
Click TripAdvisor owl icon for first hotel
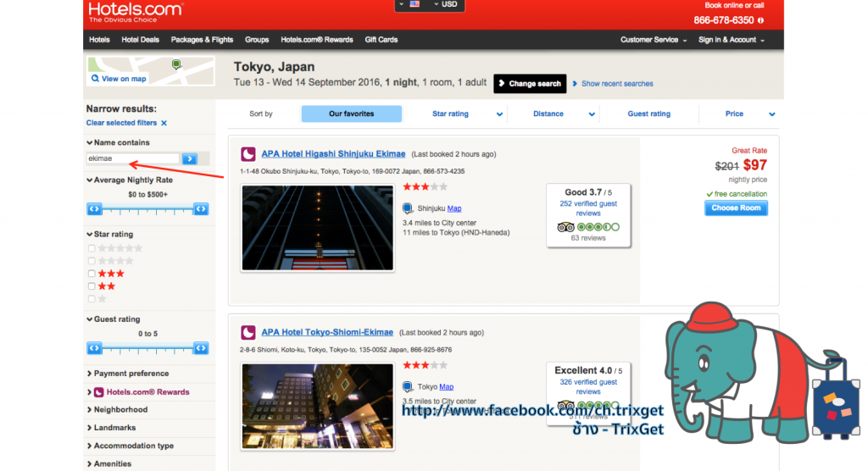tap(566, 227)
